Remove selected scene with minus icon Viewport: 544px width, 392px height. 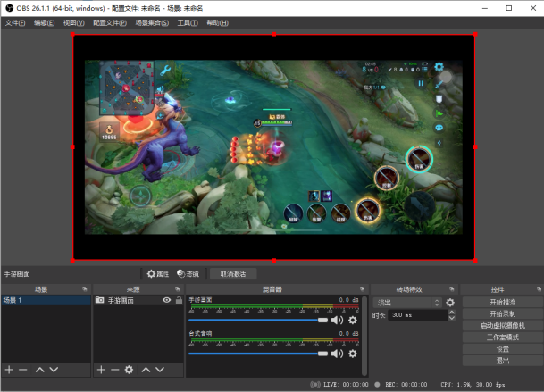(x=23, y=370)
